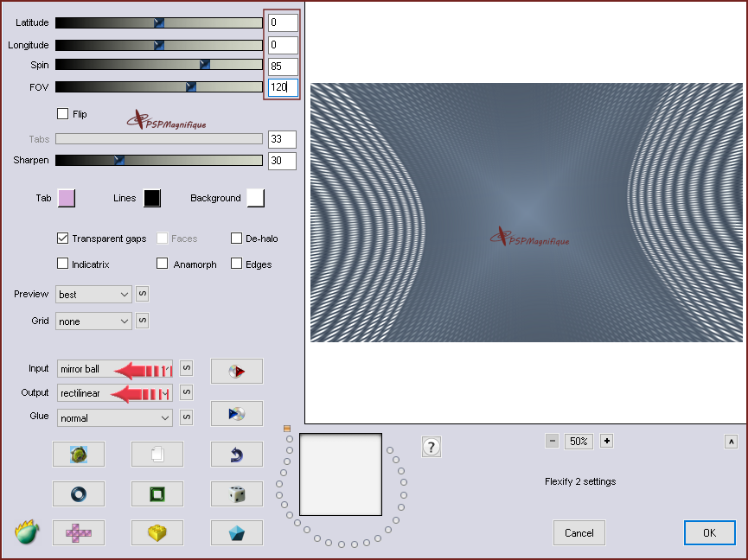Uncheck the Transparent gaps checkbox

coord(62,239)
